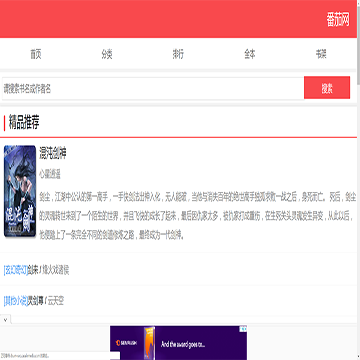The height and width of the screenshot is (360, 360).
Task: Click the 精品推荐 section heading
Action: [x=24, y=123]
